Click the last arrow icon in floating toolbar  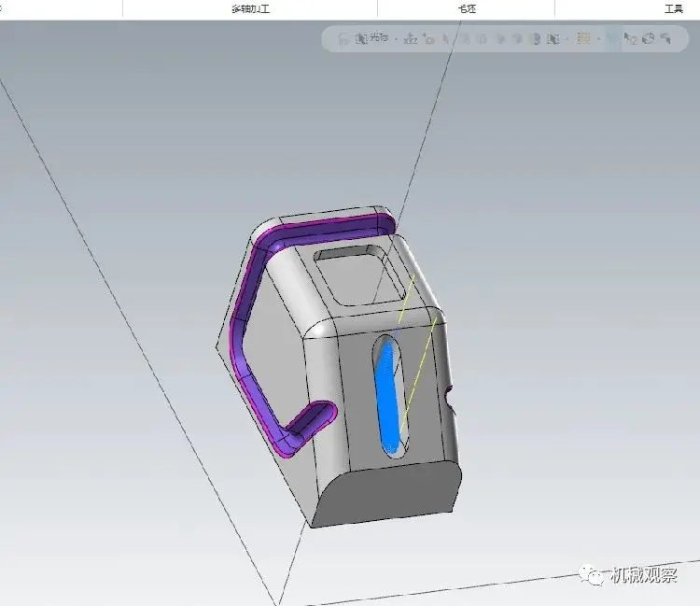pyautogui.click(x=665, y=39)
